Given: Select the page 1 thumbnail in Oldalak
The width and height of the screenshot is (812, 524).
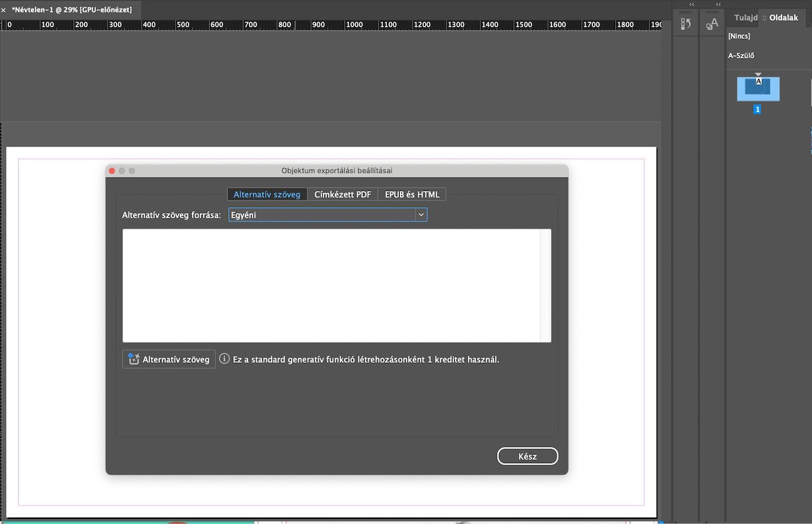Looking at the screenshot, I should [758, 89].
